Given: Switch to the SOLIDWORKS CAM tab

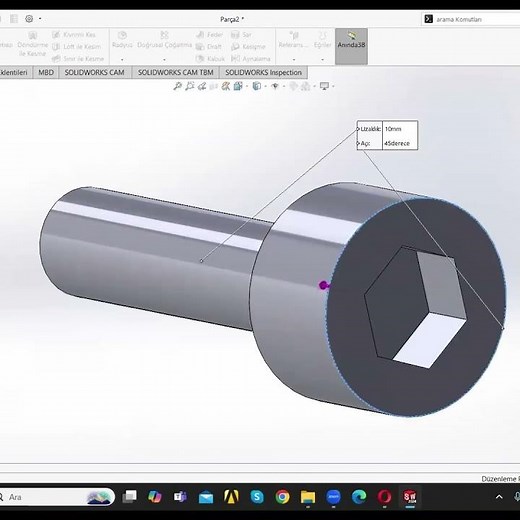Looking at the screenshot, I should pos(95,72).
